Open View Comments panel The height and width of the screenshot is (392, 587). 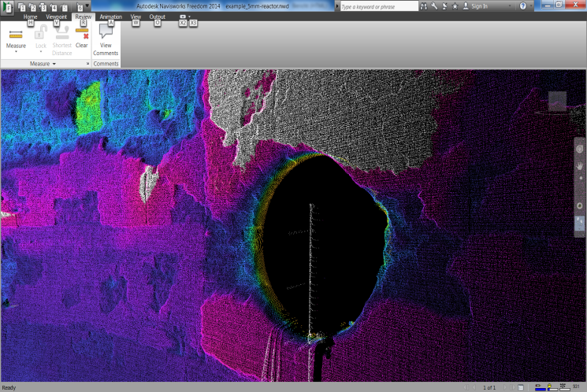pos(106,41)
